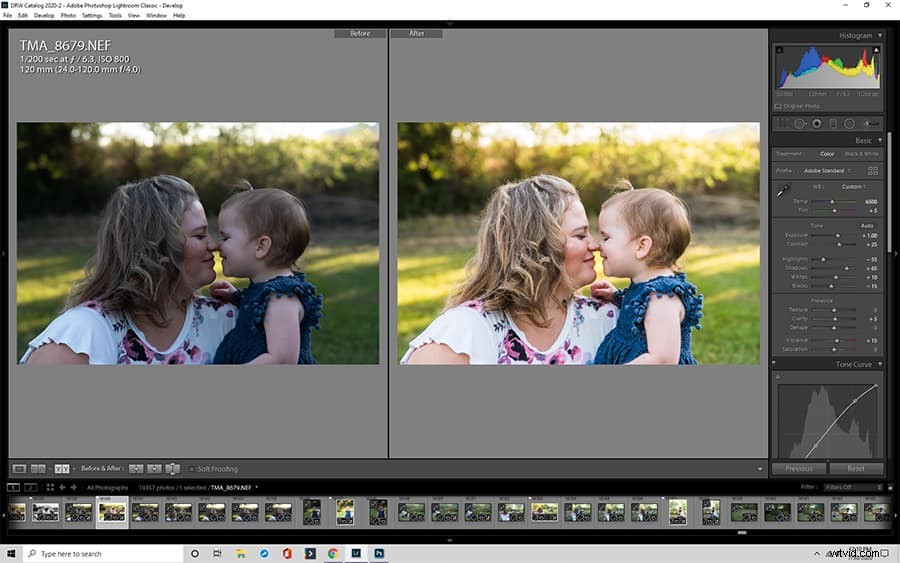
Task: Adjust the Temp slider handle
Action: click(x=832, y=201)
